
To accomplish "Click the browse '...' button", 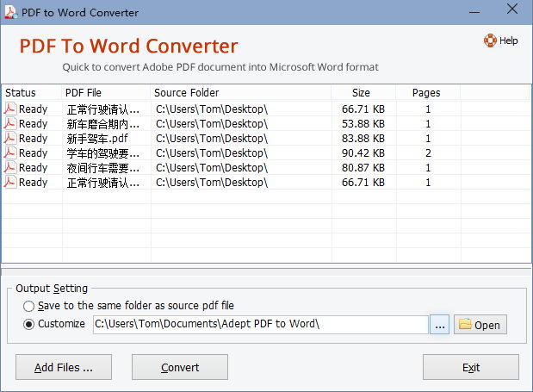I will point(439,324).
